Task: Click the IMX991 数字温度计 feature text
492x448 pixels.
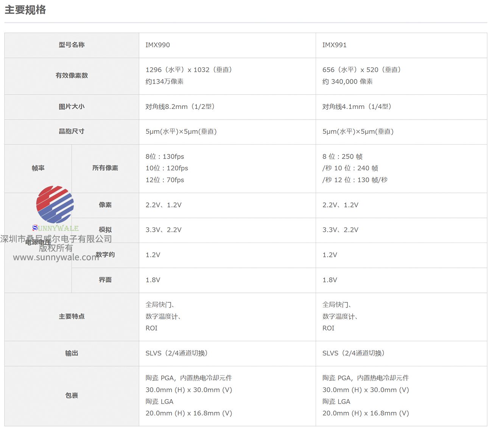Action: [340, 316]
